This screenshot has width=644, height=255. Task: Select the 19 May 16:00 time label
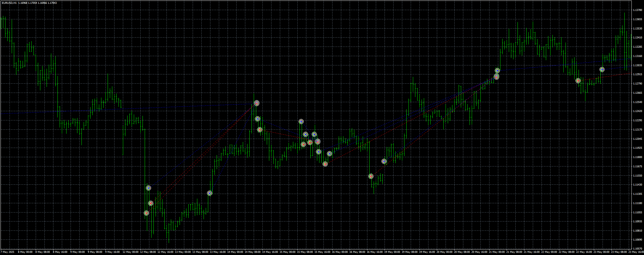coord(427,252)
